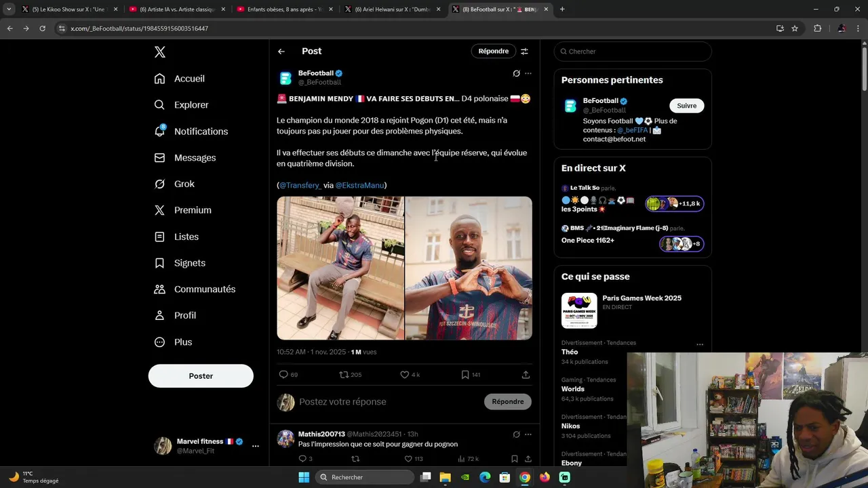
Task: Open BeFootball author profile avatar
Action: [285, 78]
